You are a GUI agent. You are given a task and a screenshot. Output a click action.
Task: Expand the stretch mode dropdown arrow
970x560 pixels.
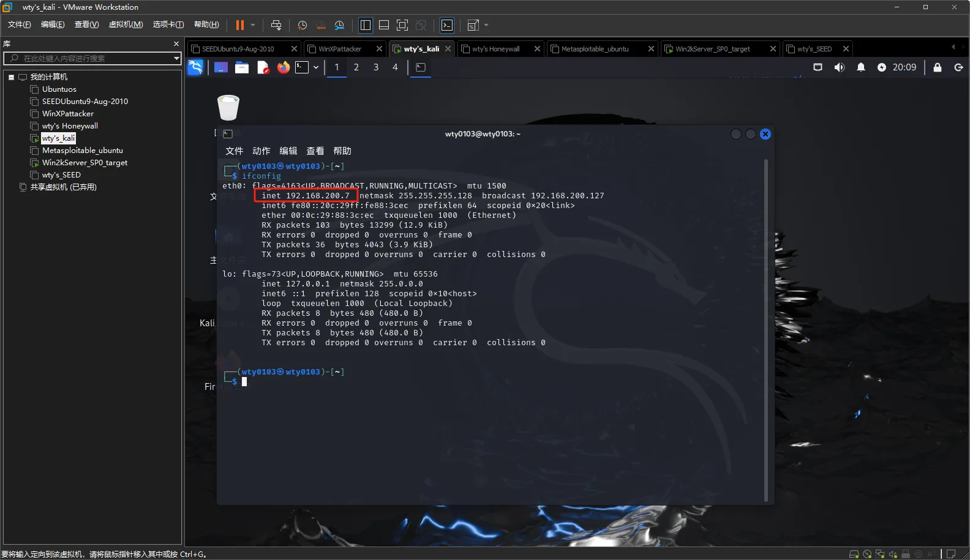[486, 25]
